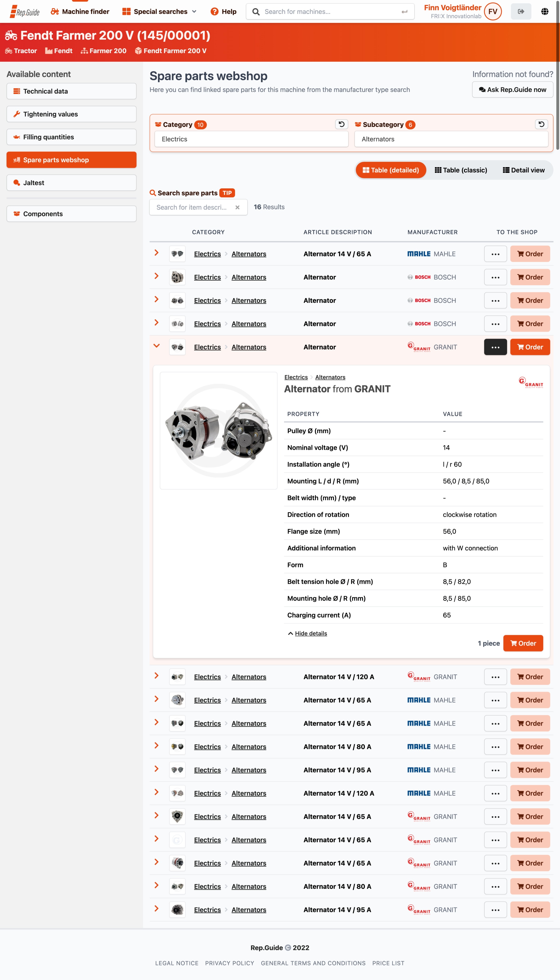Click Alternators link in GRANIT 14 V / 120 A row
The width and height of the screenshot is (560, 980).
pos(248,677)
